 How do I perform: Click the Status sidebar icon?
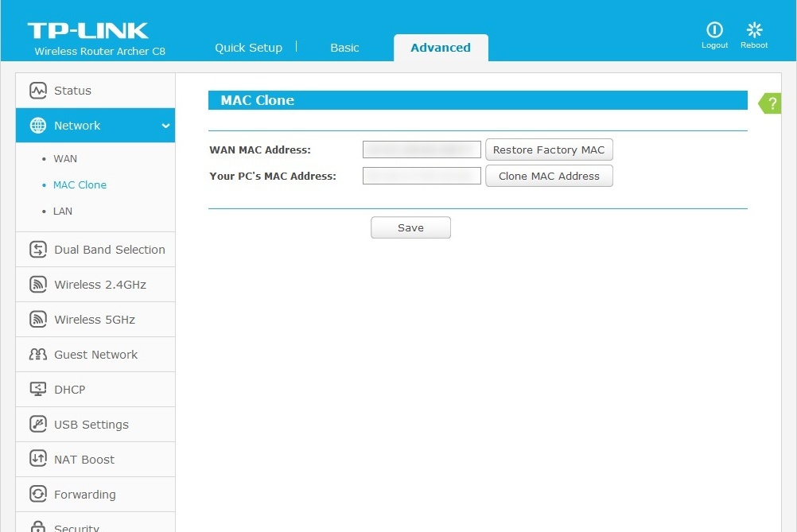point(37,90)
